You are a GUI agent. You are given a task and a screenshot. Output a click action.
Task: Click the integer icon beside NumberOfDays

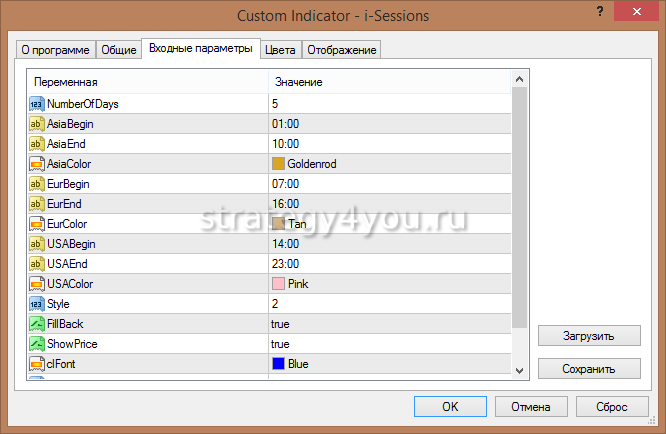[x=37, y=104]
